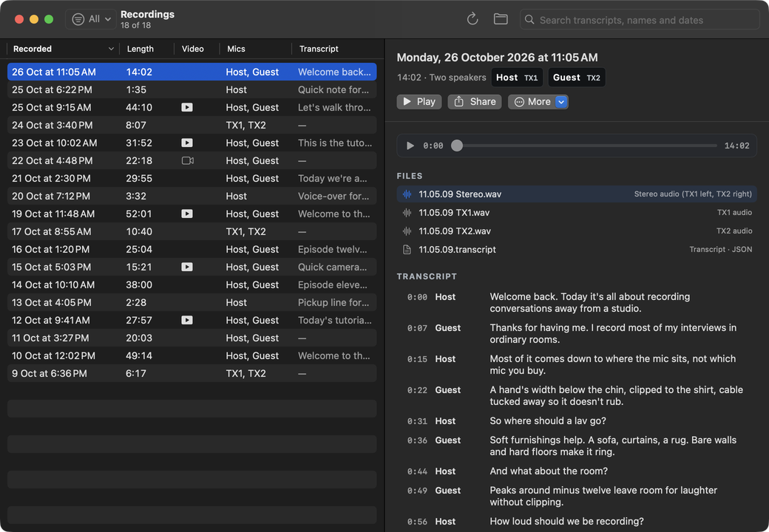Select the 17 Oct at 8:55 AM recording
The height and width of the screenshot is (532, 769).
point(192,231)
